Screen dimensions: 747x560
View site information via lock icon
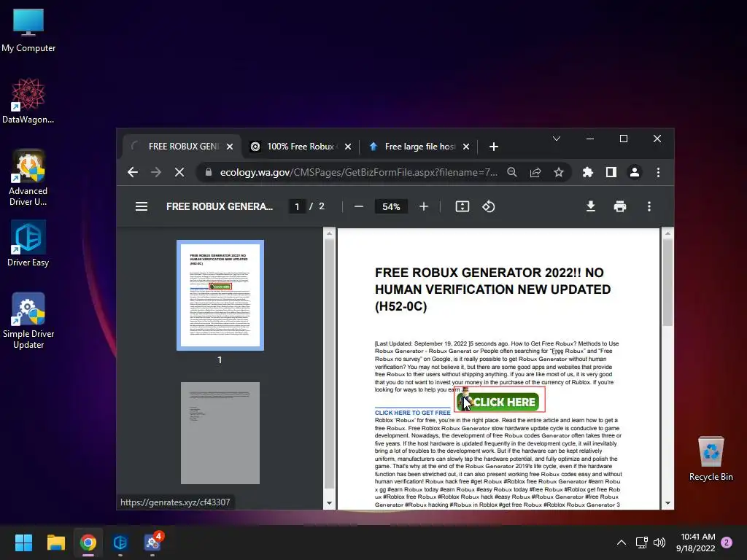pyautogui.click(x=208, y=172)
